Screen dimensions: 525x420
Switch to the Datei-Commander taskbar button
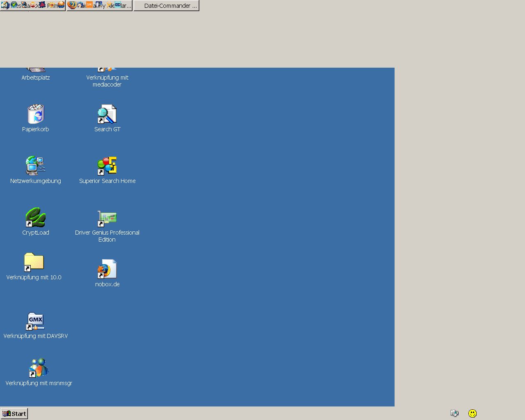[167, 6]
